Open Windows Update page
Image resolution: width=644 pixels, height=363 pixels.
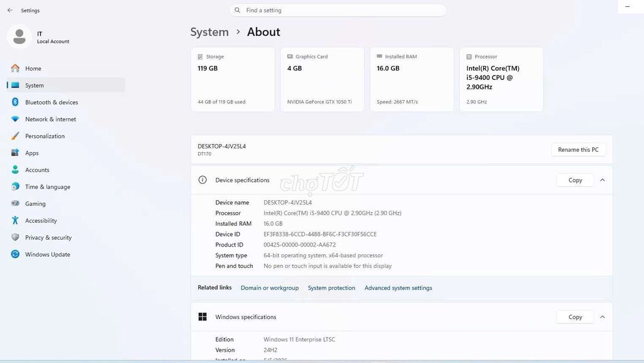65,254
